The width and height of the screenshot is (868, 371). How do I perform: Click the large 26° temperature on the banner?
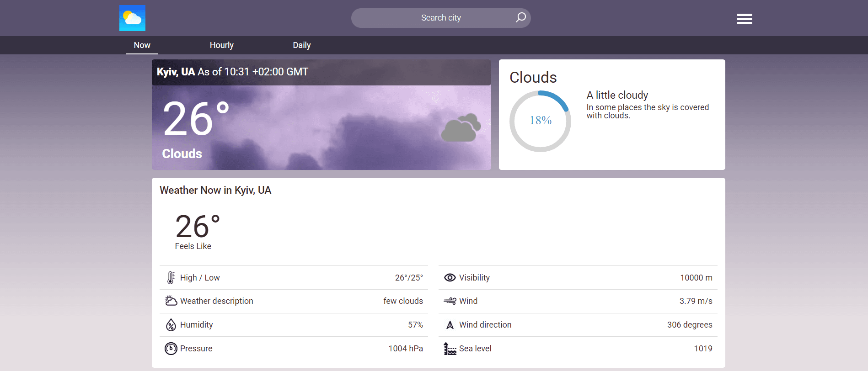[x=196, y=118]
